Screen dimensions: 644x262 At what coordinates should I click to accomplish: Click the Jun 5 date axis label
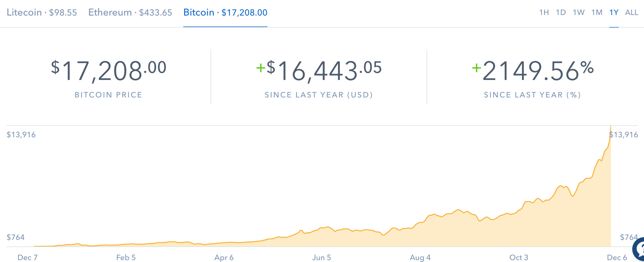[x=322, y=257]
